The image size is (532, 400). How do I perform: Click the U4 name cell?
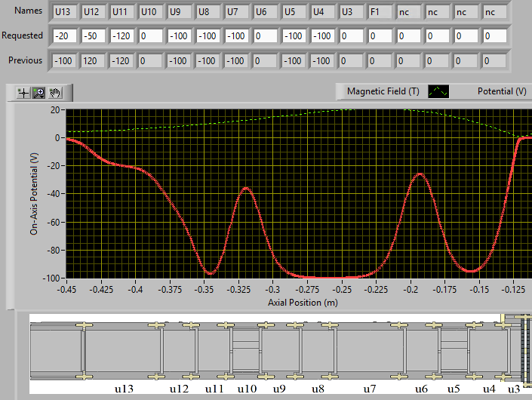(323, 12)
